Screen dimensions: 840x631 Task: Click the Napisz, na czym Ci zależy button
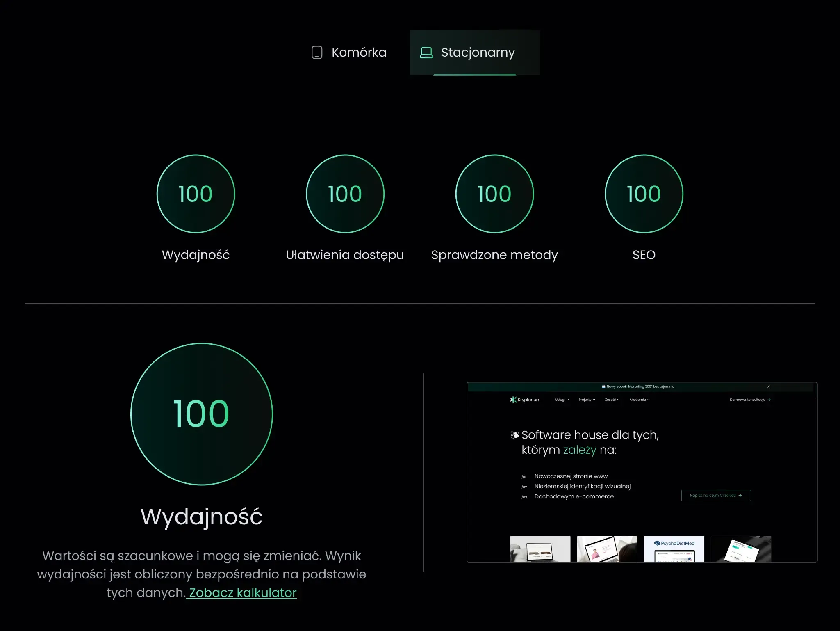pos(716,495)
